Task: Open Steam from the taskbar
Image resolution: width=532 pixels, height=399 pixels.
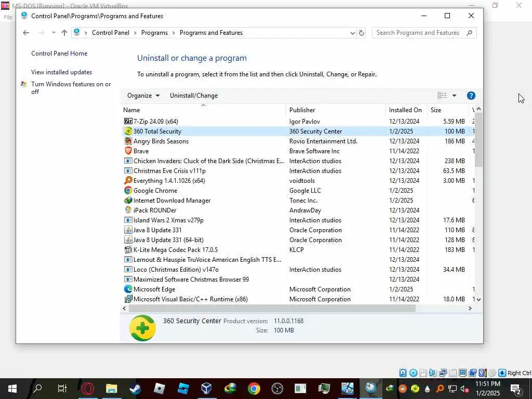Action: pyautogui.click(x=135, y=389)
